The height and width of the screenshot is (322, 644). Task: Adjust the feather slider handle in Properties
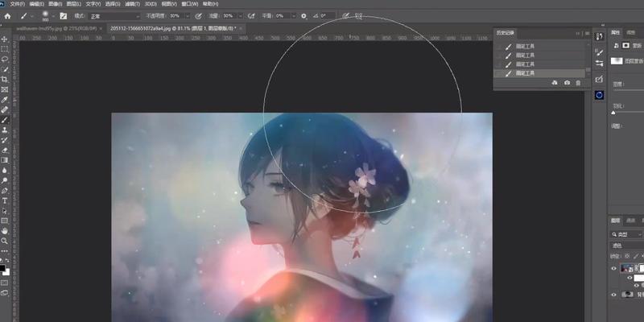pos(613,112)
